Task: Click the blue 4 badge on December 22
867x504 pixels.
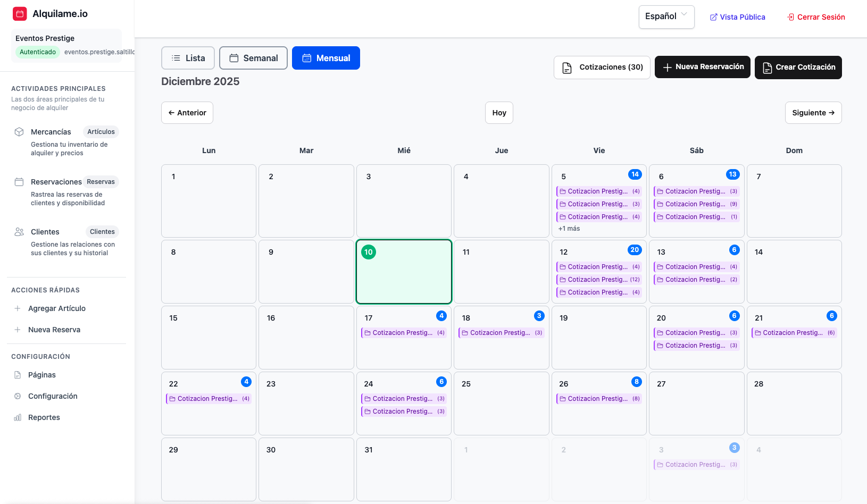Action: pyautogui.click(x=246, y=382)
